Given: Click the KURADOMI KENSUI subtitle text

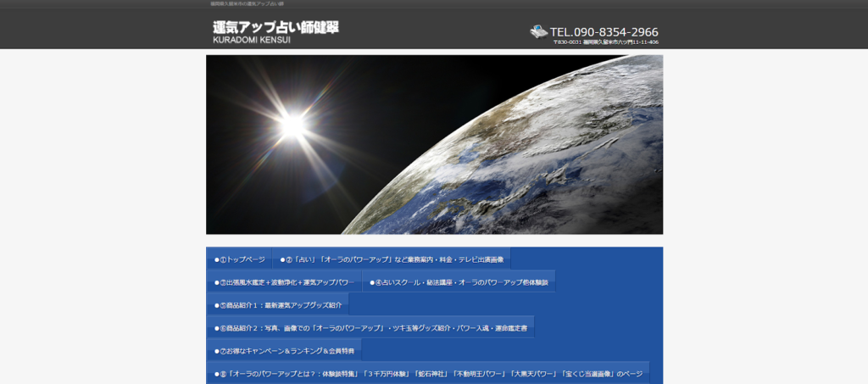Looking at the screenshot, I should (x=251, y=40).
